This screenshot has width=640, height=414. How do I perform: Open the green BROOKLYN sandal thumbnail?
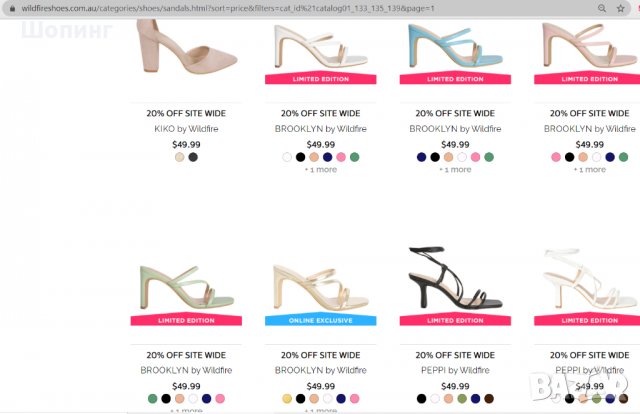pyautogui.click(x=186, y=288)
